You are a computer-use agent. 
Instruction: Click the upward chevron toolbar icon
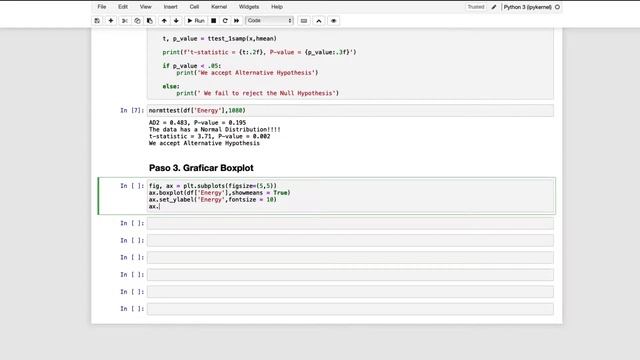pos(319,21)
